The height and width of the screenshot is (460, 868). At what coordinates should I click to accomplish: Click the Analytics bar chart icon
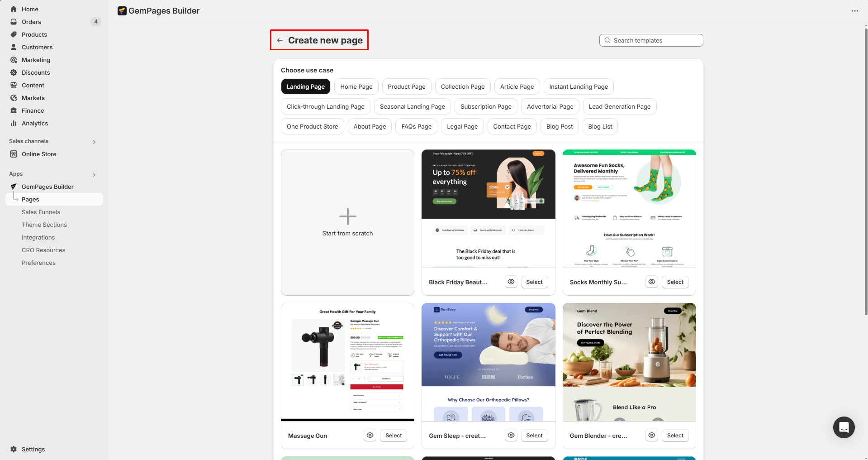point(14,123)
